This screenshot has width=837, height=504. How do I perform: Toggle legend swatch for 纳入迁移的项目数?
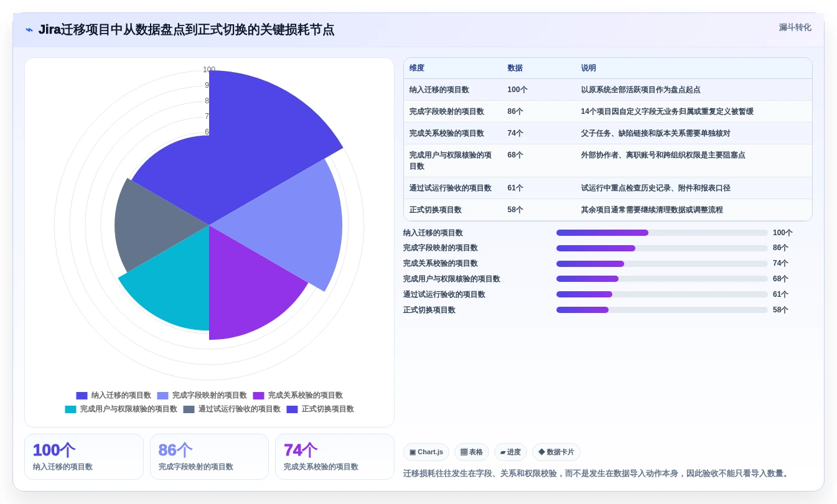pos(82,396)
